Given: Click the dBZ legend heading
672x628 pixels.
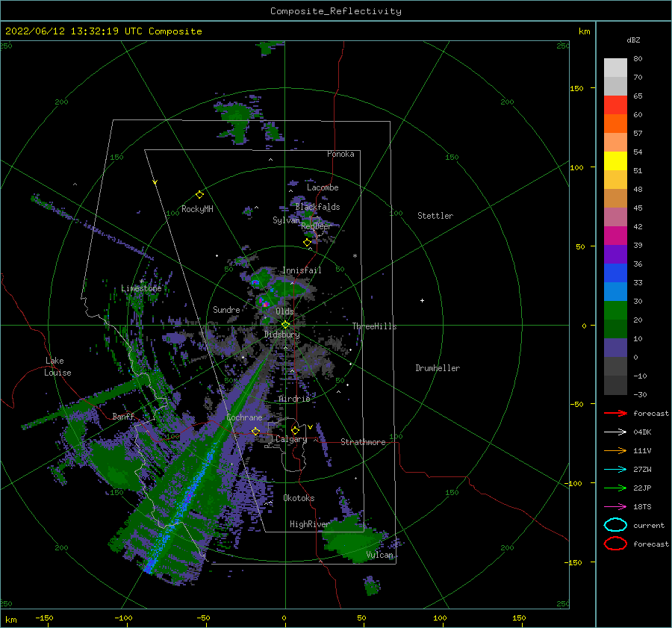Looking at the screenshot, I should (633, 40).
